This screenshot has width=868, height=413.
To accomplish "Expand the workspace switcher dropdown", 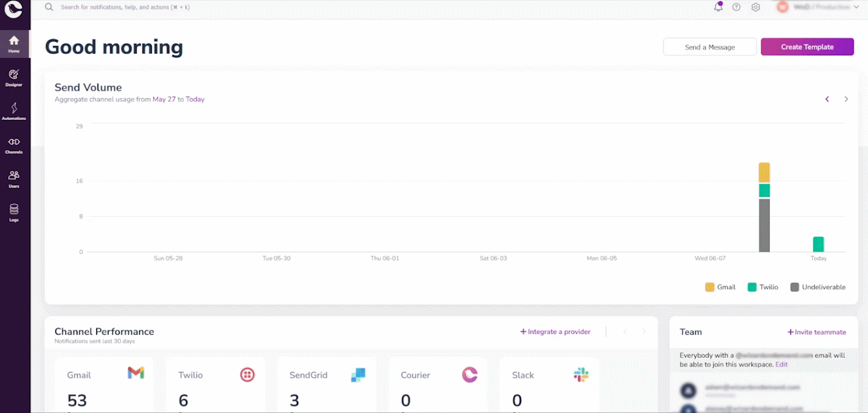I will pyautogui.click(x=819, y=7).
